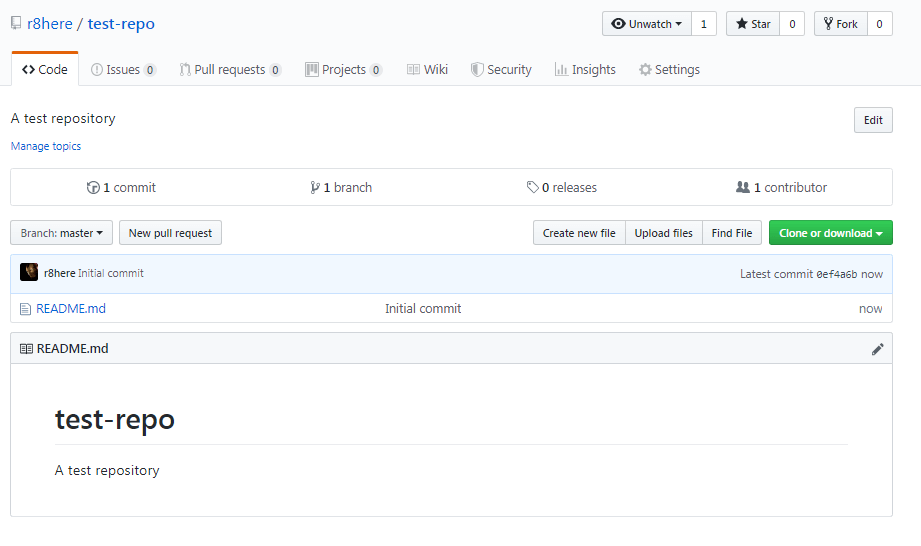The height and width of the screenshot is (546, 921).
Task: Switch to the Code tab
Action: click(x=45, y=69)
